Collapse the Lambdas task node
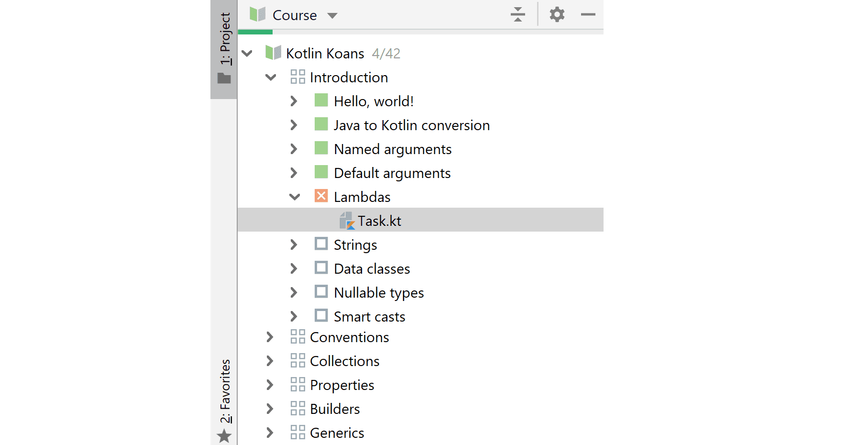 point(295,197)
